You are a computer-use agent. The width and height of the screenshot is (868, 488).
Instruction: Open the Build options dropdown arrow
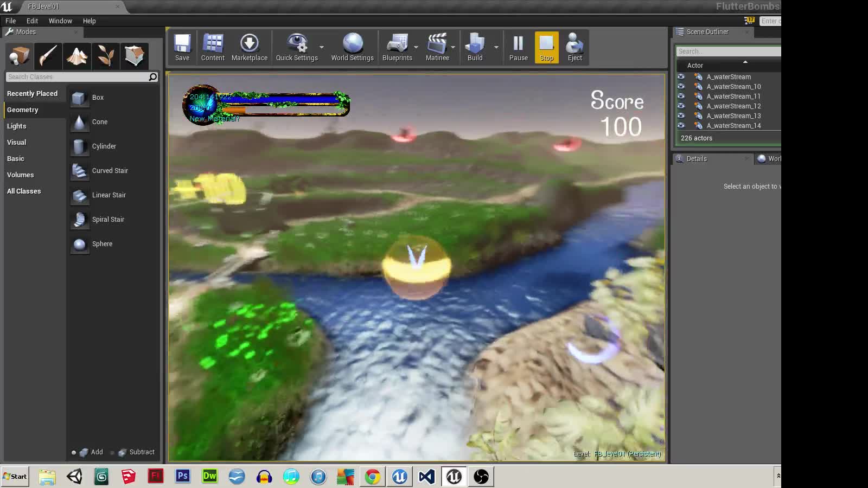click(496, 47)
